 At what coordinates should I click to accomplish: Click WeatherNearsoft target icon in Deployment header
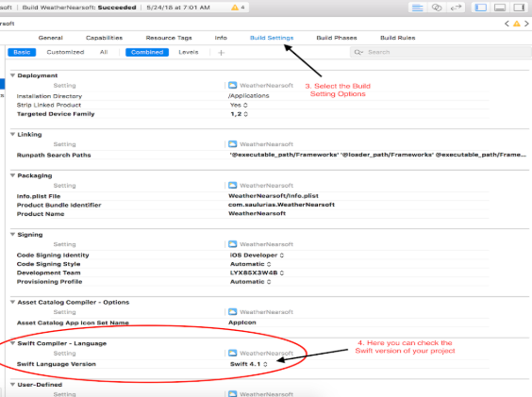click(x=232, y=85)
